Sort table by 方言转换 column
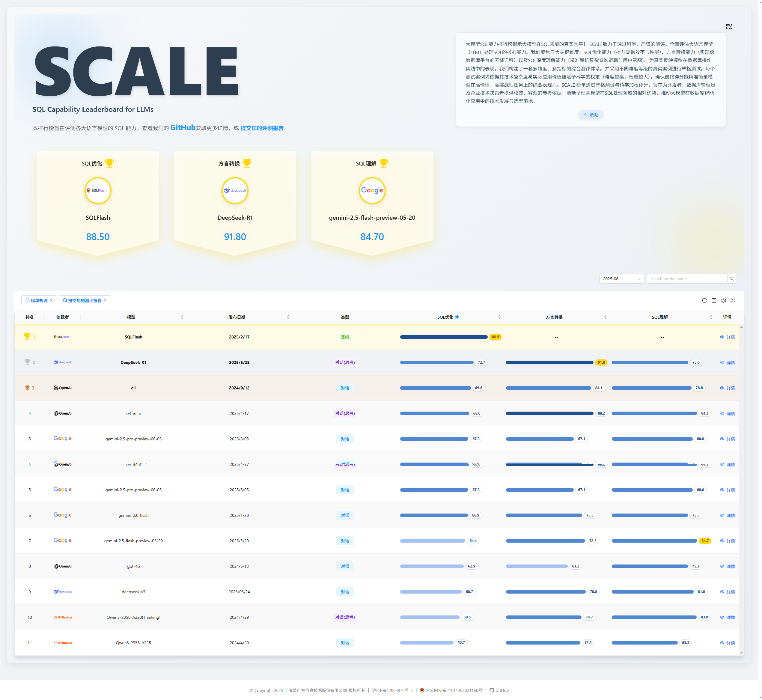 point(605,317)
